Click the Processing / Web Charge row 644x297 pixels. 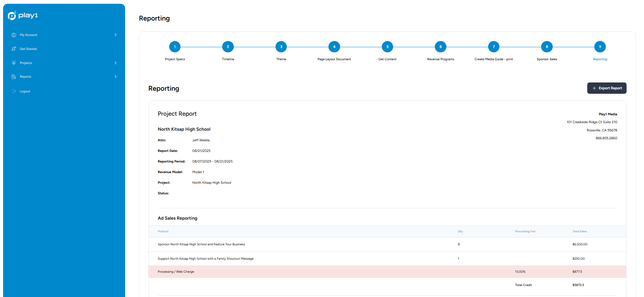[x=387, y=272]
